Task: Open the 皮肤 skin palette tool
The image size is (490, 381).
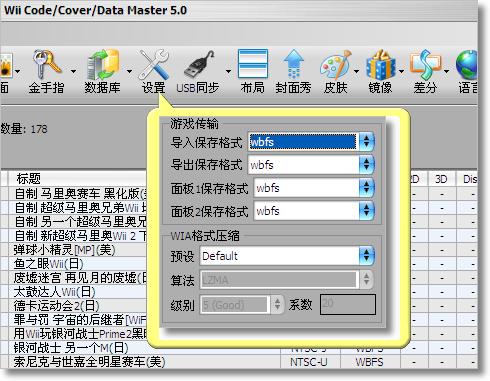Action: pyautogui.click(x=336, y=71)
